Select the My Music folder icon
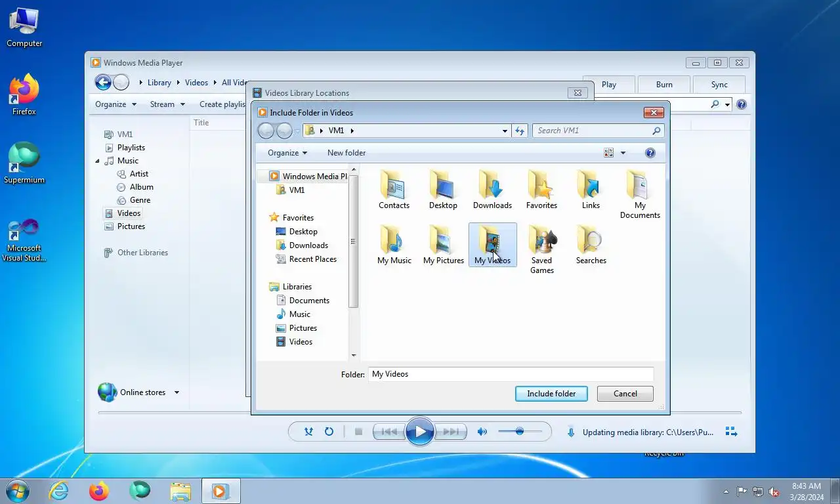Screen dimensions: 840x504 coord(394,245)
